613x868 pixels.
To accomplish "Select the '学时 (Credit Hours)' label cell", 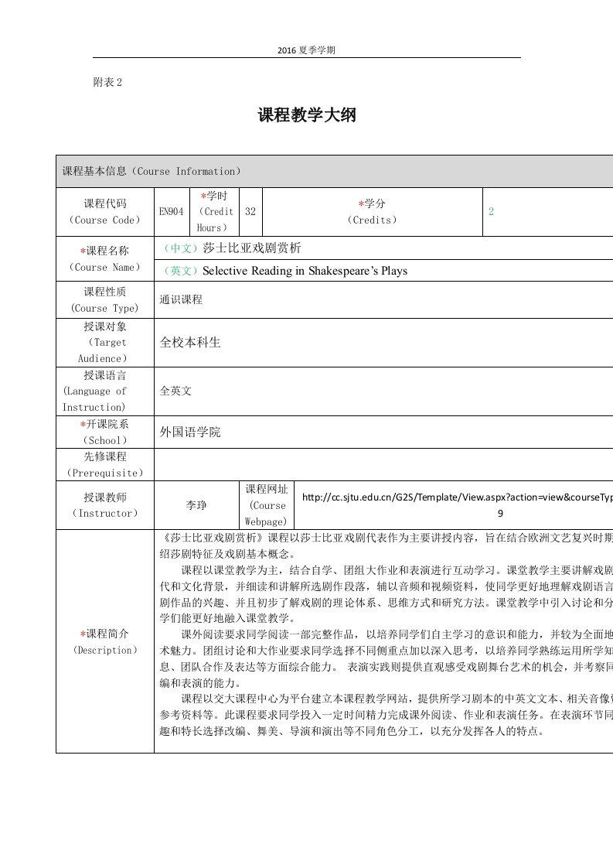I will (x=213, y=212).
